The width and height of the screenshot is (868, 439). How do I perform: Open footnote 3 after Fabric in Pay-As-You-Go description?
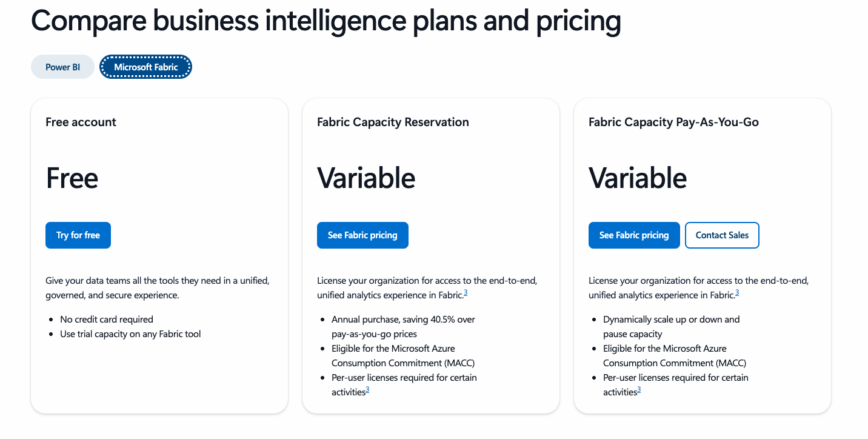(737, 292)
